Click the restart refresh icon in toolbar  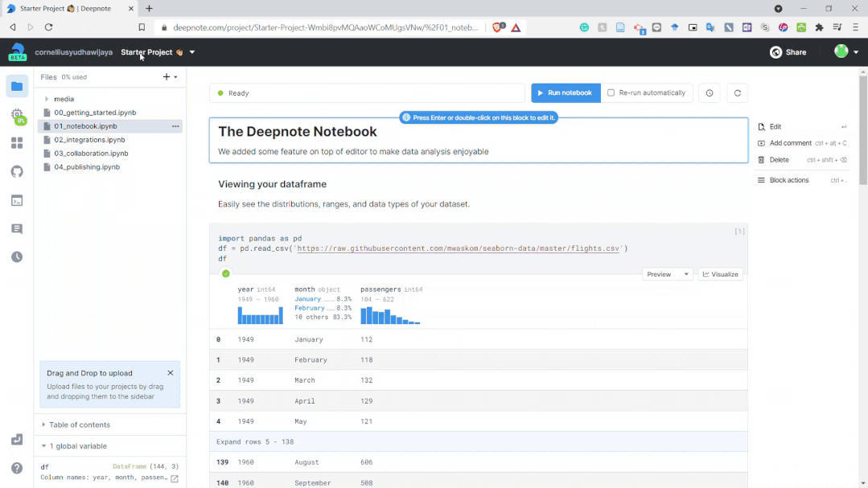(738, 93)
